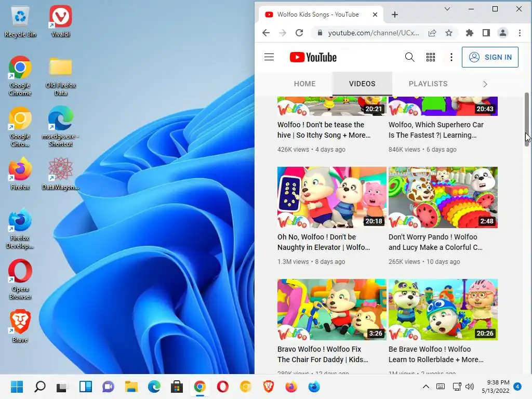Open Chrome profile avatar
The width and height of the screenshot is (532, 399).
pyautogui.click(x=503, y=33)
